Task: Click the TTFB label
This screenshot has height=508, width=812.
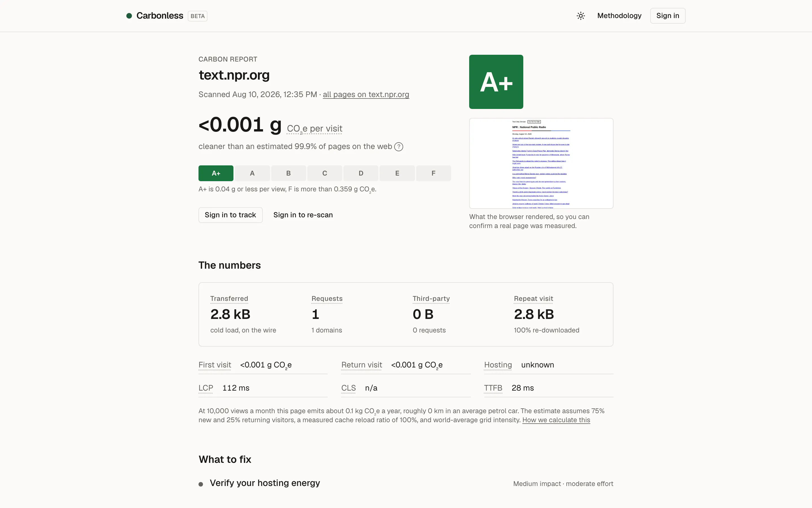Action: [493, 388]
